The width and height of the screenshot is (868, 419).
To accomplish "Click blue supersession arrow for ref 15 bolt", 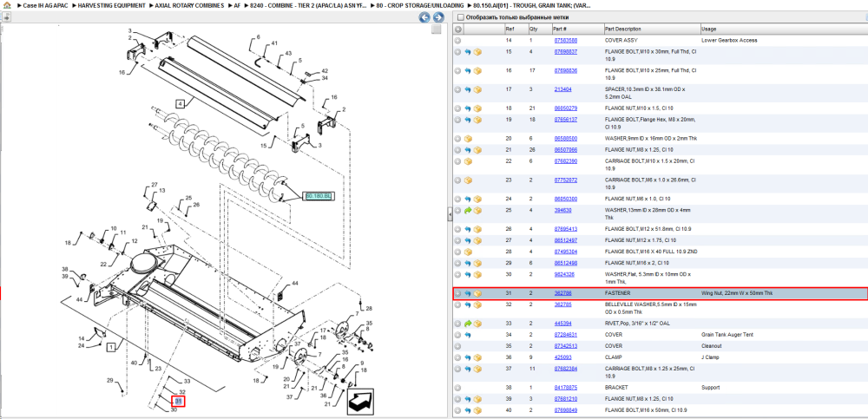I will click(x=468, y=52).
